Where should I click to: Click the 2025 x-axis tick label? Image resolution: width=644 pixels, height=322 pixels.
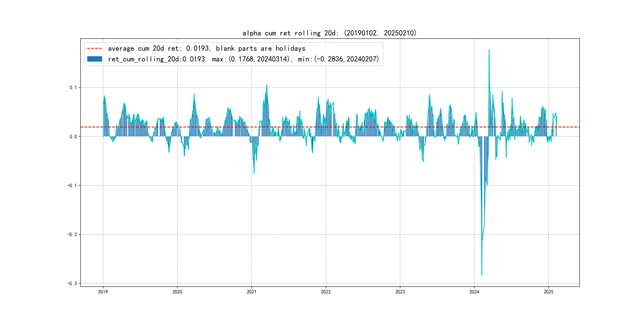pos(549,292)
